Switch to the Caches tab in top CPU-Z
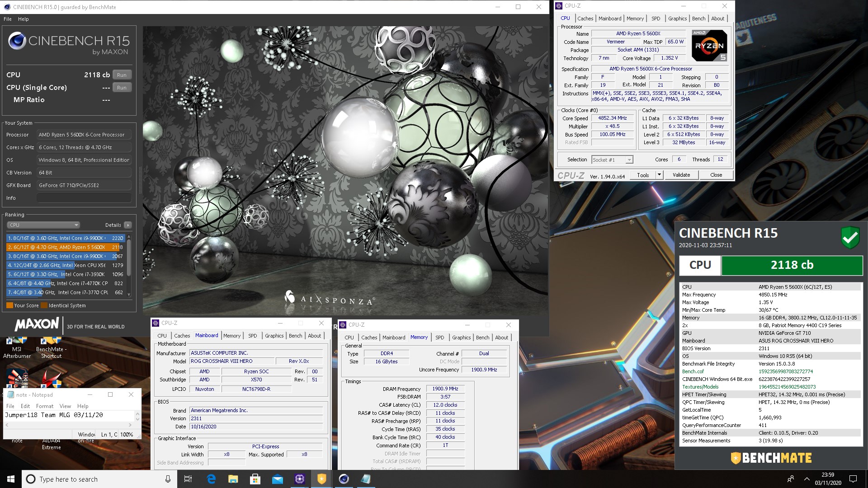This screenshot has height=488, width=868. click(x=585, y=19)
